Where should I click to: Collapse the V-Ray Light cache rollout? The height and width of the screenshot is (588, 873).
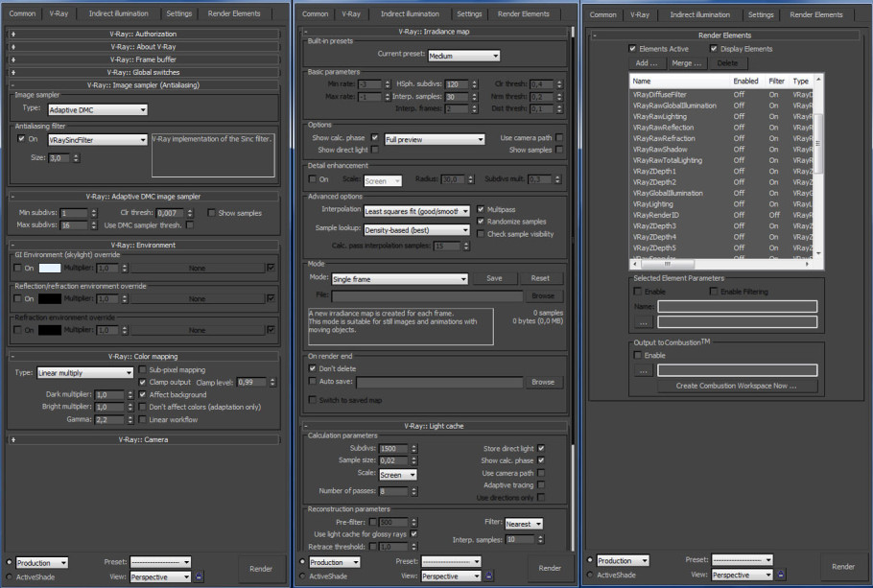point(434,426)
